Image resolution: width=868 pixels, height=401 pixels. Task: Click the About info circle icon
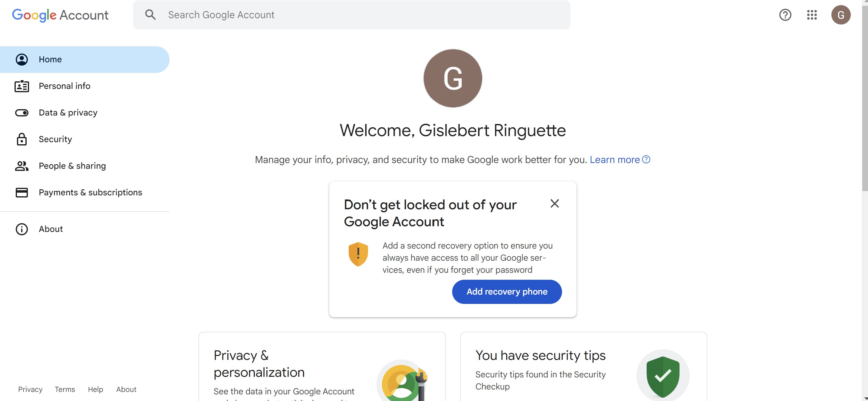coord(22,229)
